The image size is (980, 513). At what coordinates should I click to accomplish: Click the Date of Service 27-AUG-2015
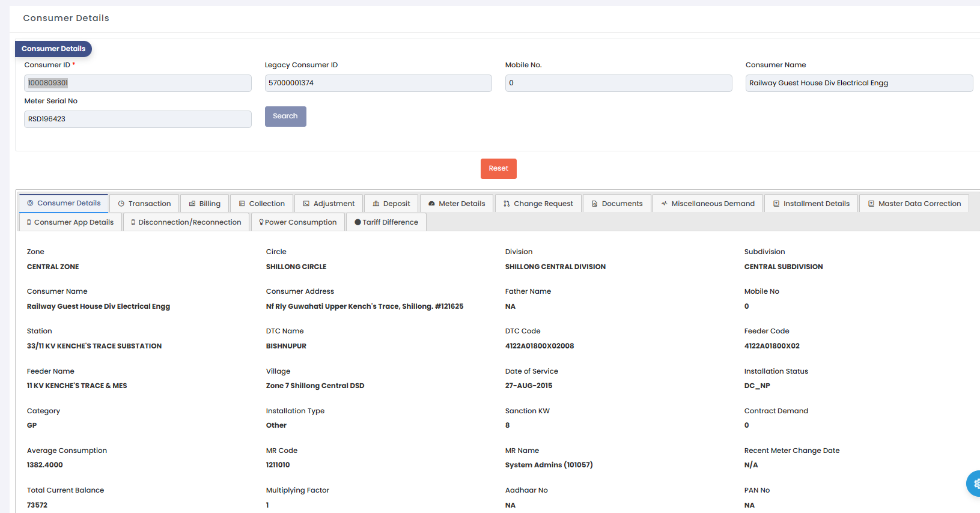529,386
